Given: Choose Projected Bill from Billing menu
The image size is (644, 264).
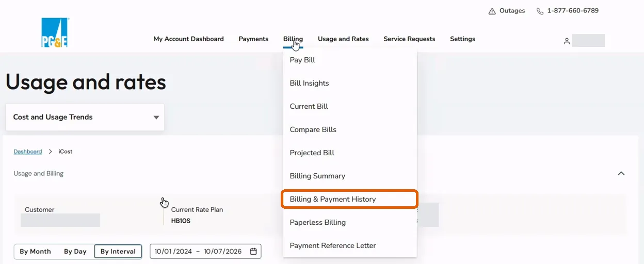Looking at the screenshot, I should [350, 153].
